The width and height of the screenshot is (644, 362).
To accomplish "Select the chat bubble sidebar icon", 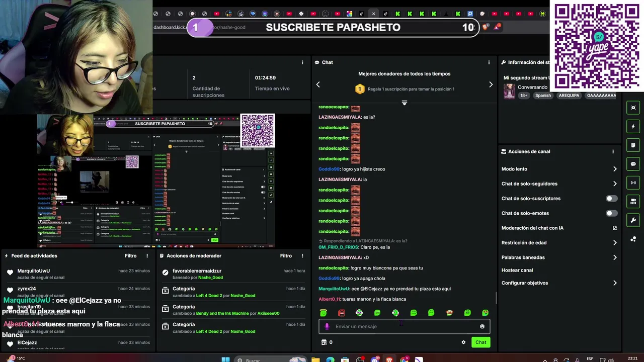I will pos(633,164).
